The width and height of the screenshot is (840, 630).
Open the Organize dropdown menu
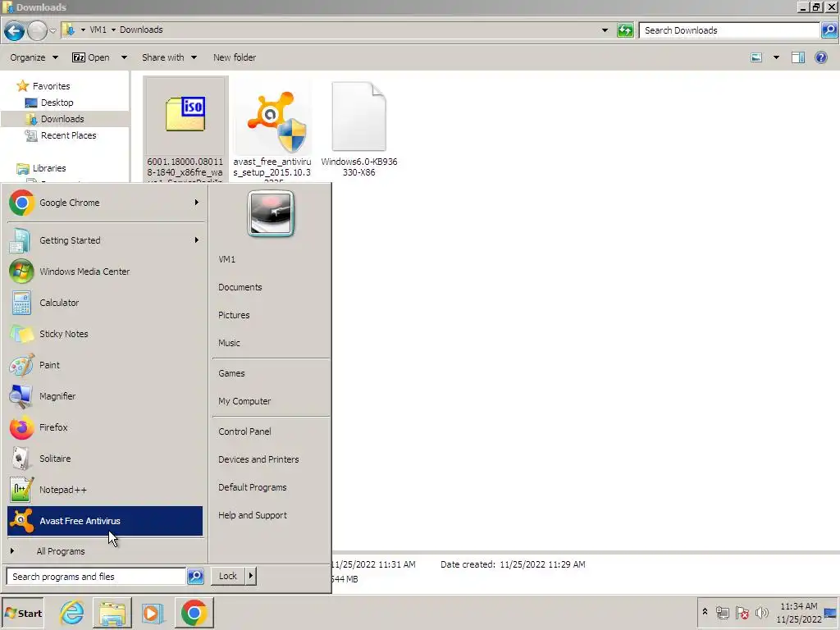(34, 57)
